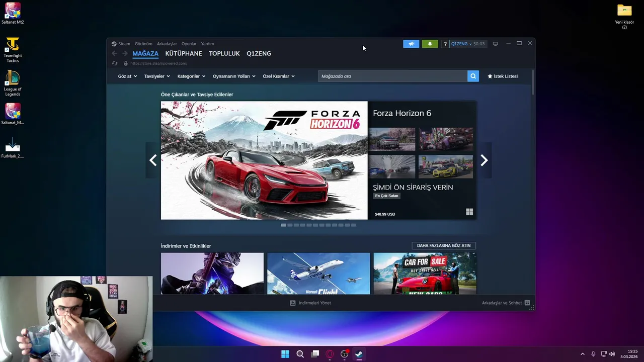Click the system tray microphone icon
The width and height of the screenshot is (644, 362).
pos(593,354)
